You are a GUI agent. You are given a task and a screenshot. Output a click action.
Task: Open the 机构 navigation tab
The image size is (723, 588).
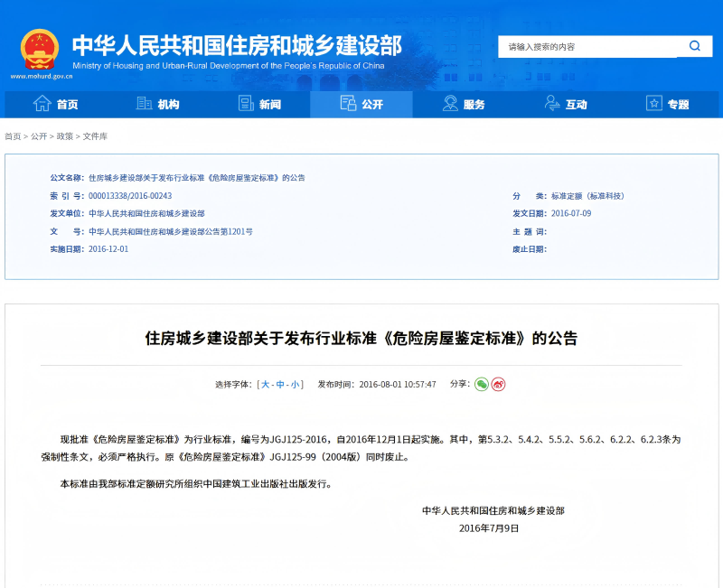[157, 104]
